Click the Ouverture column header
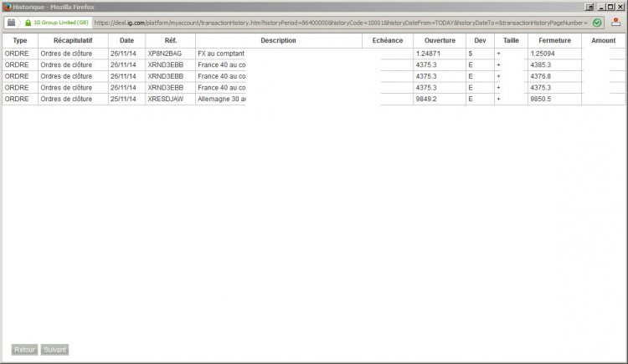Image resolution: width=628 pixels, height=364 pixels. [440, 40]
